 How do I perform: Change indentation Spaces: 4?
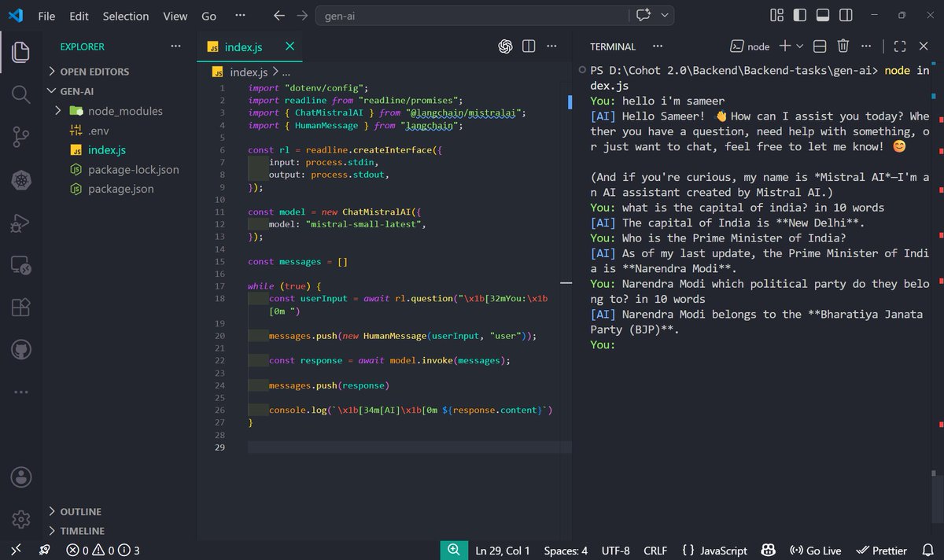[566, 551]
